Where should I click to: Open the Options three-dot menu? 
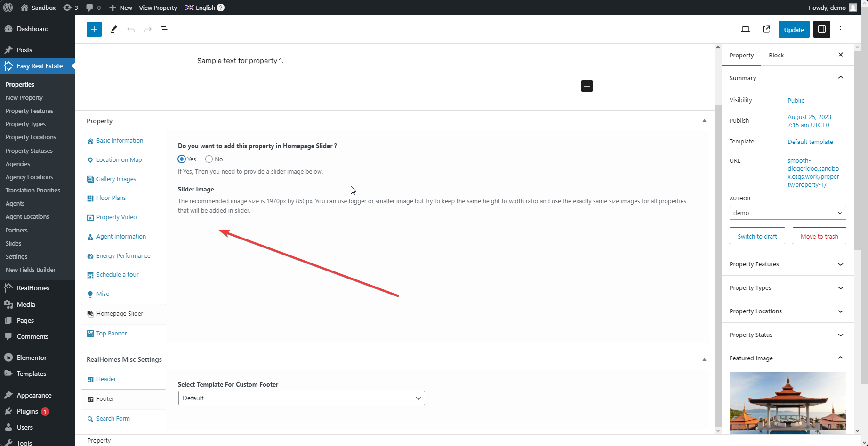841,29
